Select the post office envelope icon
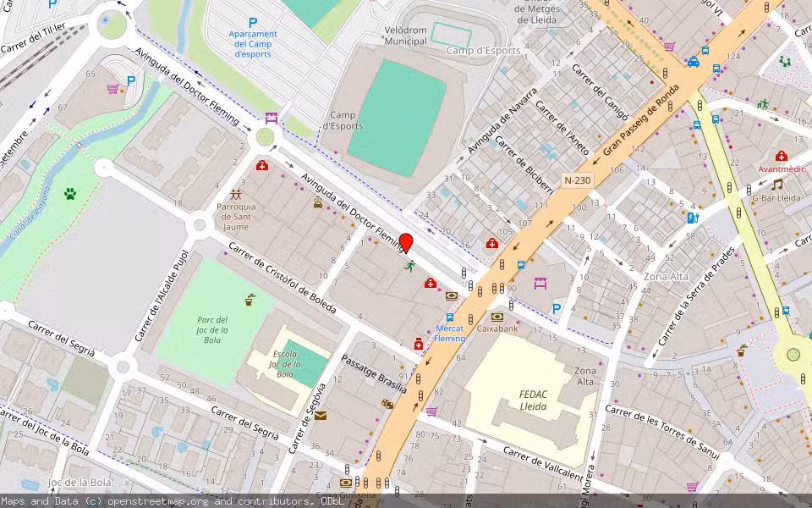Viewport: 812px width, 508px height. point(320,415)
